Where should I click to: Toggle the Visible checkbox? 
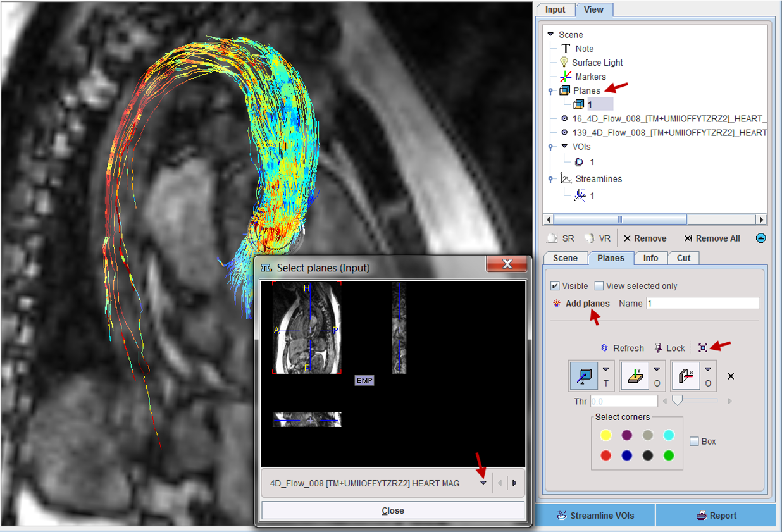coord(555,286)
